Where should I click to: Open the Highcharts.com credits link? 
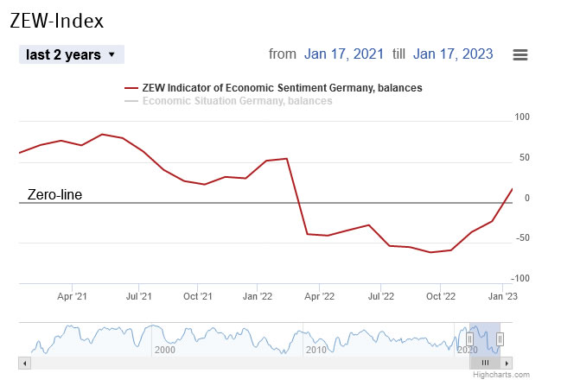(501, 375)
